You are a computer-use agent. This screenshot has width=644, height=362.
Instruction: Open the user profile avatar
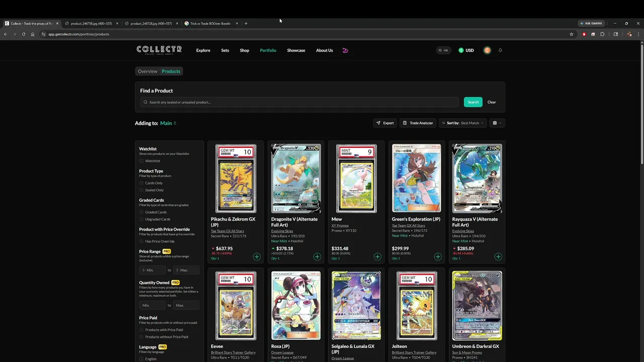(x=487, y=50)
